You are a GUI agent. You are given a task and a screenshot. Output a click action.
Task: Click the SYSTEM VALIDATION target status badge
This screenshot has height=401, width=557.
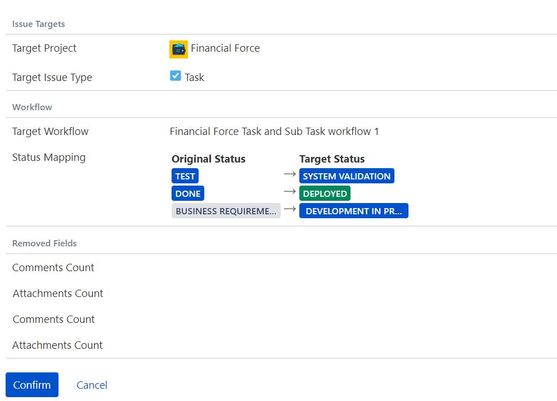click(347, 176)
